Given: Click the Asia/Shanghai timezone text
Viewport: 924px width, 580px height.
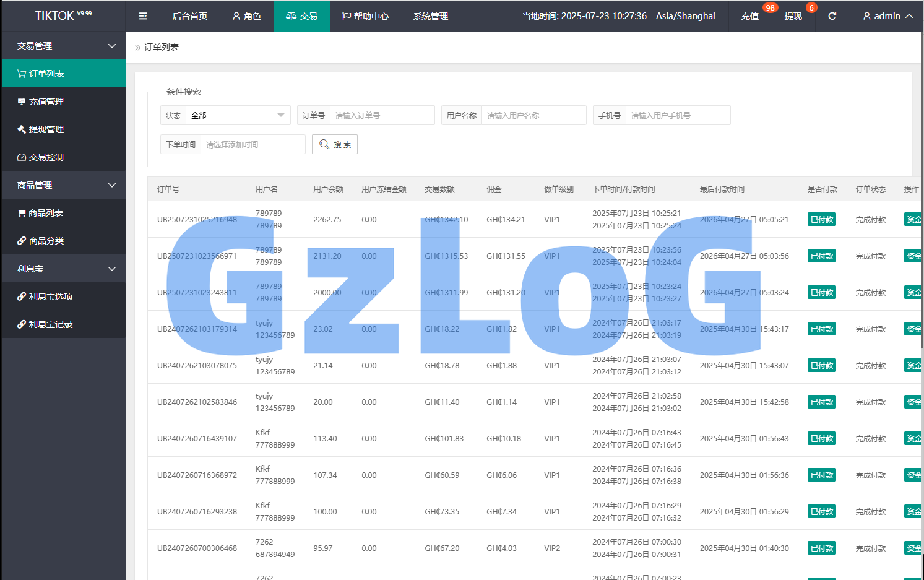Looking at the screenshot, I should pos(686,16).
